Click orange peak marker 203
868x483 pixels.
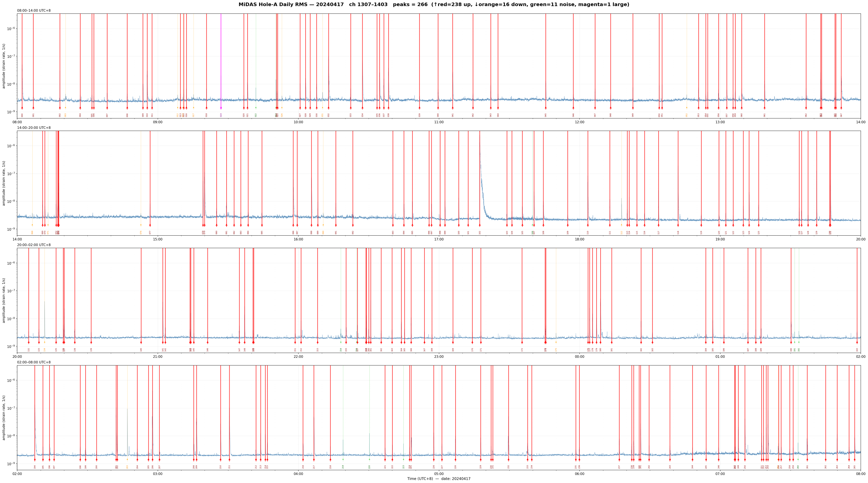pyautogui.click(x=127, y=459)
